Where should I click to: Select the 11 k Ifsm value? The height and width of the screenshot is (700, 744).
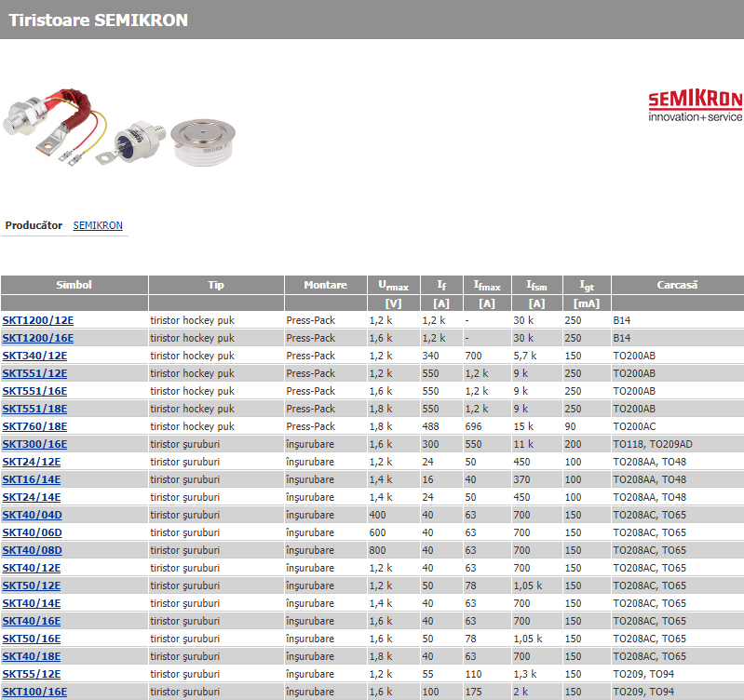523,444
